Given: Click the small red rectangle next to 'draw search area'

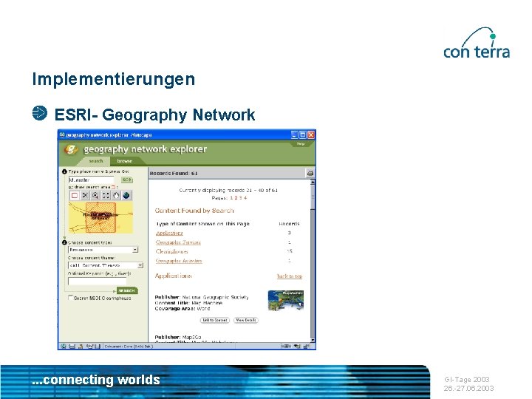Looking at the screenshot, I should pyautogui.click(x=113, y=187).
